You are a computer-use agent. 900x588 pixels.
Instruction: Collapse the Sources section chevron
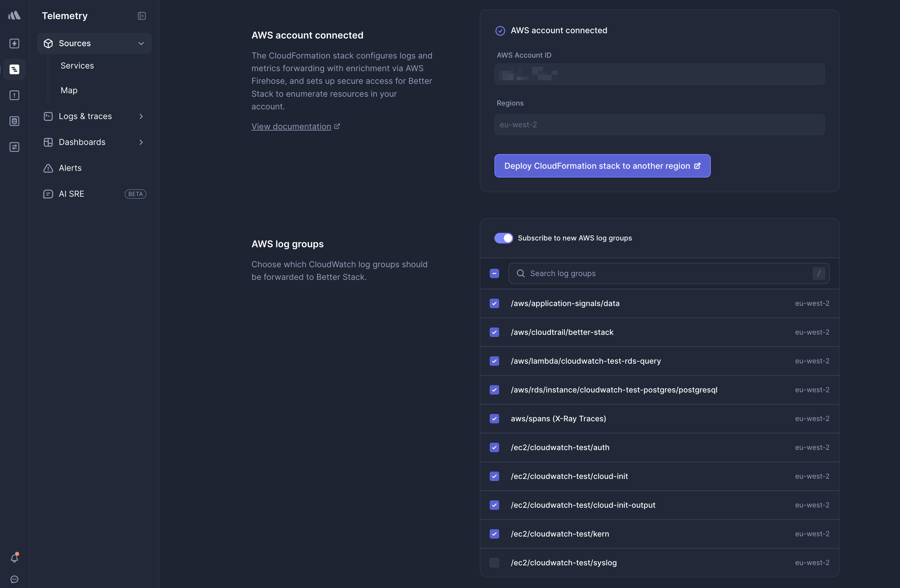[141, 44]
